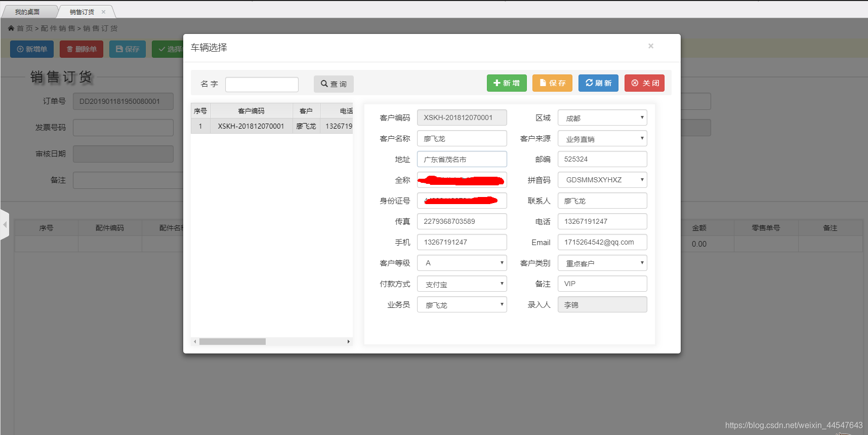Image resolution: width=868 pixels, height=435 pixels.
Task: Click the 手机 input field
Action: (x=462, y=242)
